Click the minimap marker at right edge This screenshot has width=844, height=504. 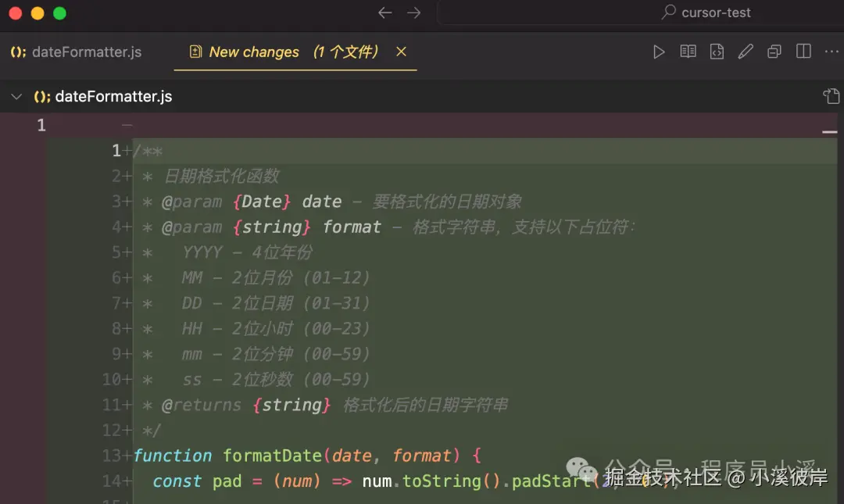tap(829, 134)
